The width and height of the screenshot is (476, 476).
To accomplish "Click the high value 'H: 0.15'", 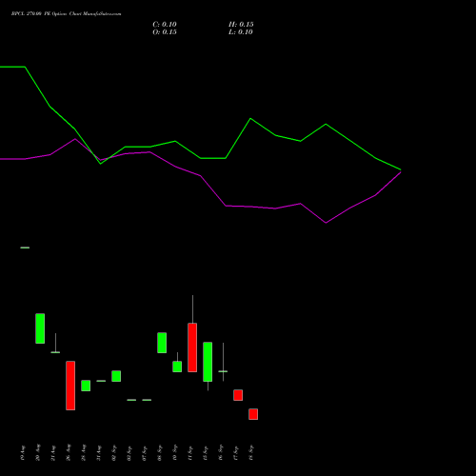I will click(x=241, y=25).
